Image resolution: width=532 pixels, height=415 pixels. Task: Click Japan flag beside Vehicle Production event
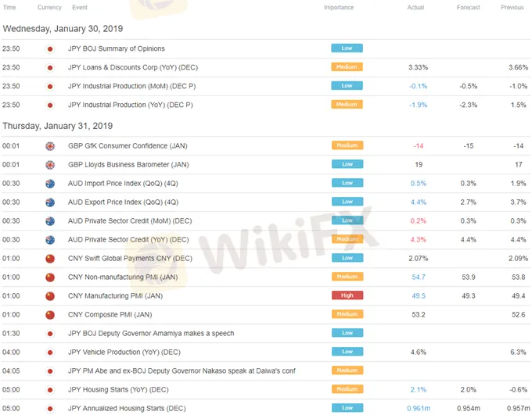coord(50,352)
